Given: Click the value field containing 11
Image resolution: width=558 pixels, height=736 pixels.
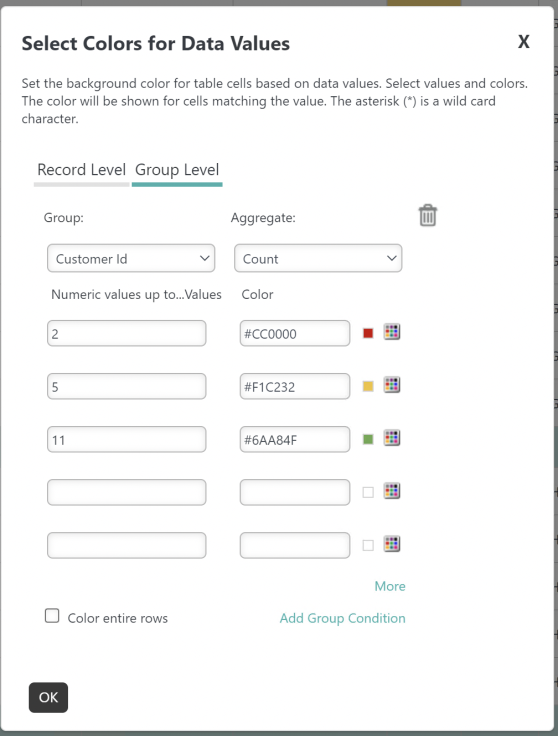Looking at the screenshot, I should point(127,439).
